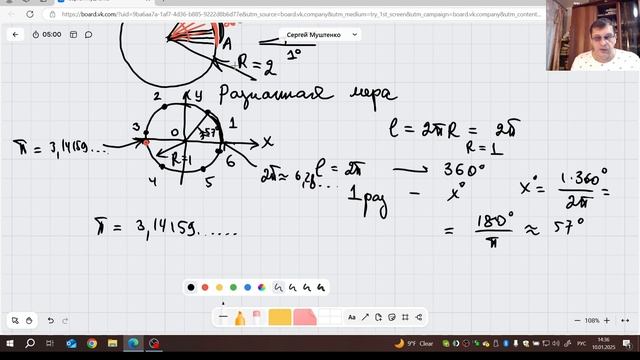The height and width of the screenshot is (360, 640).
Task: Pick the green pen color
Action: (233, 287)
